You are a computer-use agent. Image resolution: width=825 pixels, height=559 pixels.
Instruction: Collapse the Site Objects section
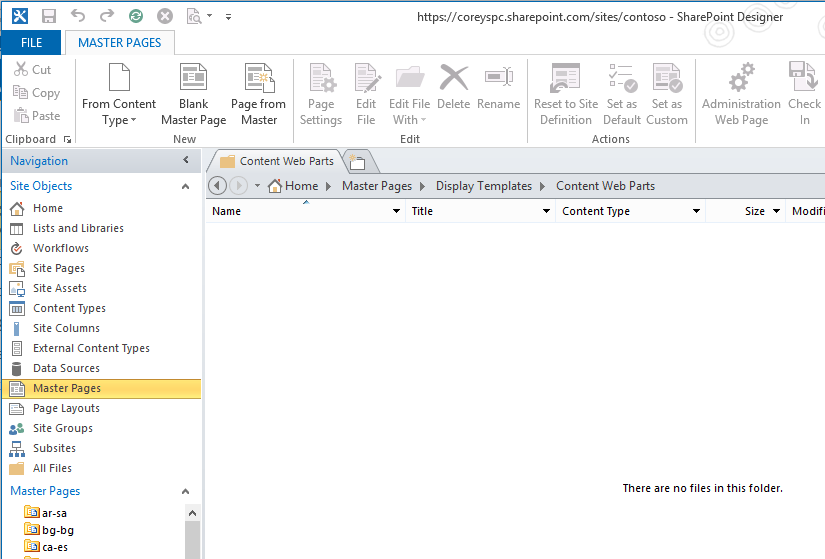coord(185,186)
